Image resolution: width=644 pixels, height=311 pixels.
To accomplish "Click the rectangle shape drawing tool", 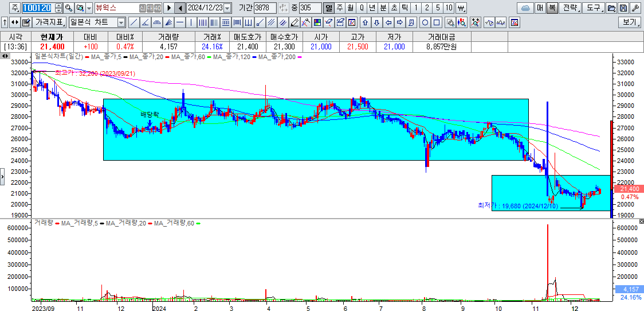I will tap(437, 23).
